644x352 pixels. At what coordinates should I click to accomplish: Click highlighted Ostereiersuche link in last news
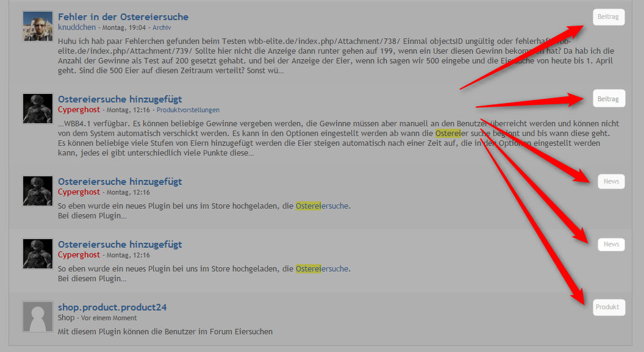click(322, 268)
